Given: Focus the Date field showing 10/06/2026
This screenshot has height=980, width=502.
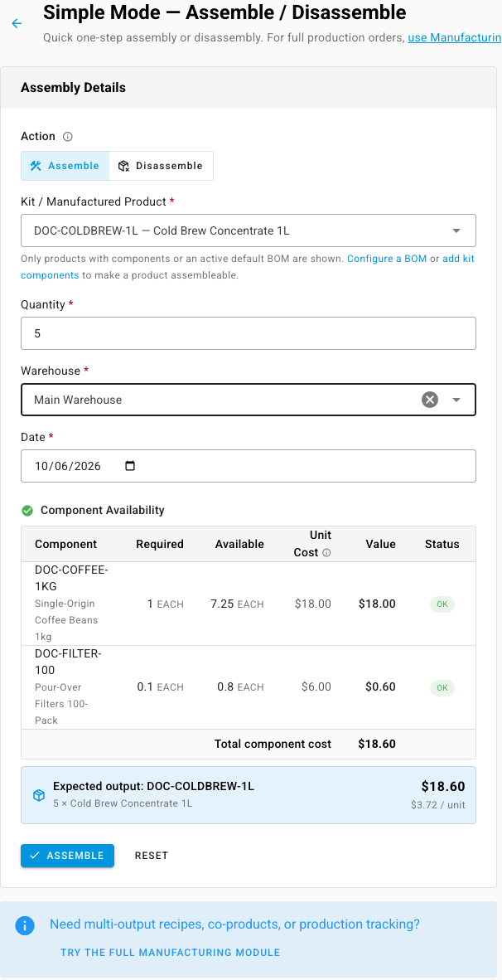Looking at the screenshot, I should pos(249,466).
